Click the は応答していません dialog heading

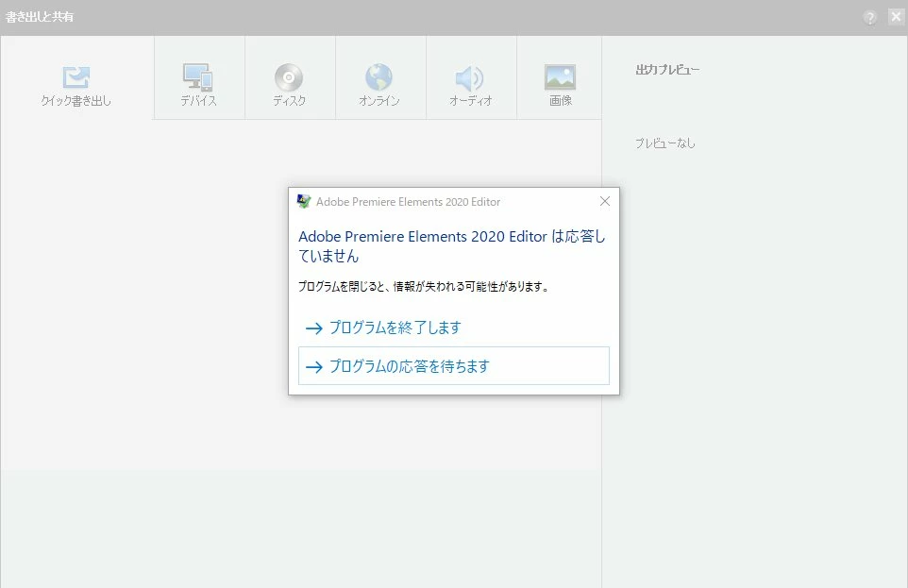click(452, 246)
